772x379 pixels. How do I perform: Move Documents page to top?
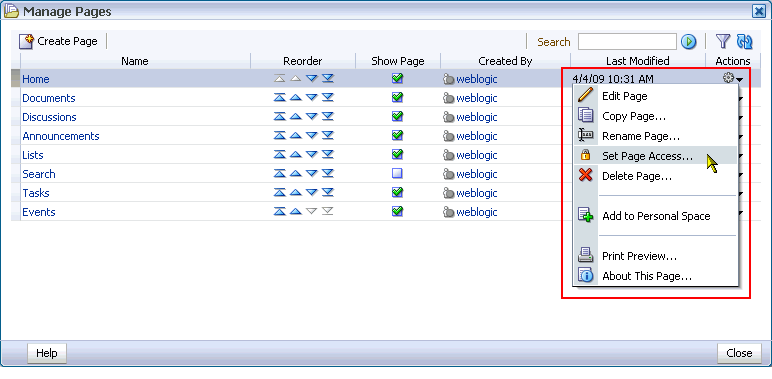coord(280,97)
